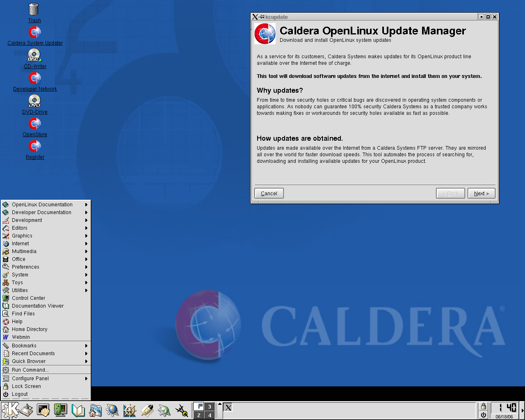Open the documentation book icon on panel
The height and width of the screenshot is (420, 525).
78,410
